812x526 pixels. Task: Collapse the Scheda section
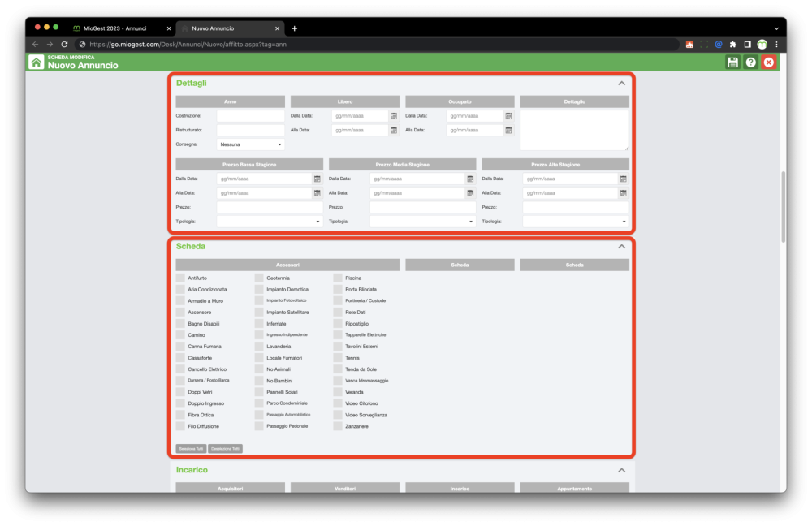coord(621,247)
